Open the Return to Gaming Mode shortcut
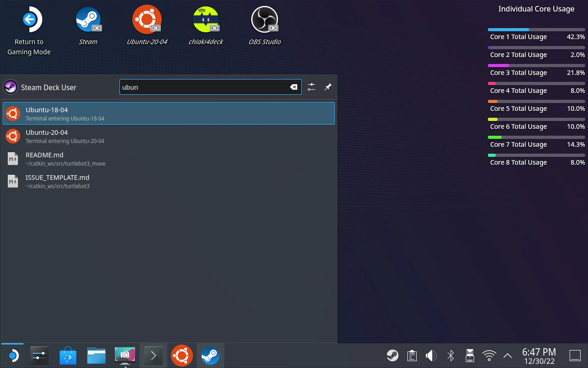Viewport: 588px width, 368px height. [x=29, y=31]
